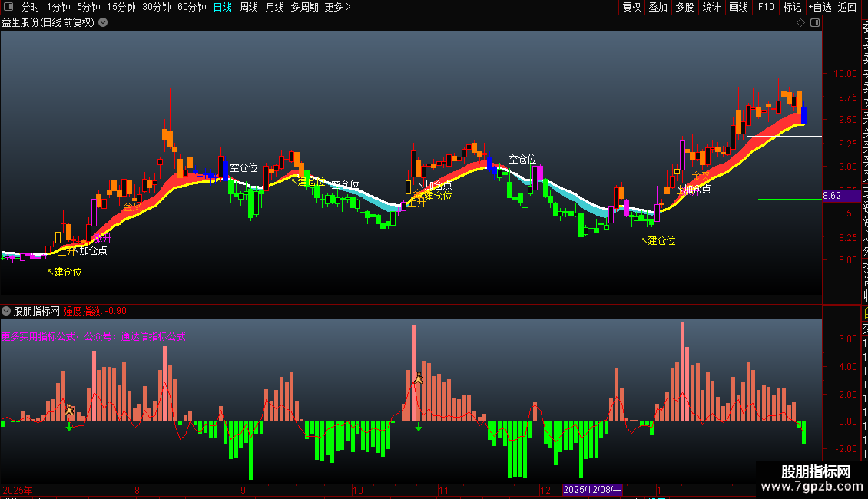Click the 股朋指标网 indicator name
Screen dimensions: 868x499
(37, 311)
